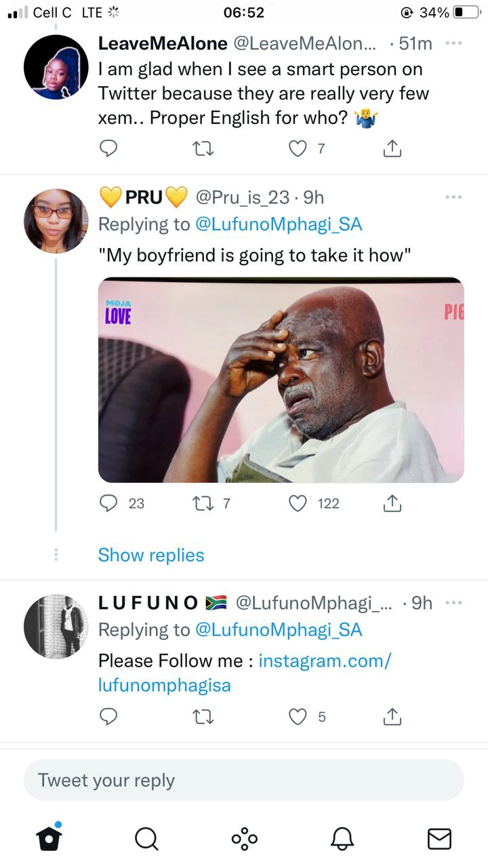Open PRU's profile picture
The width and height of the screenshot is (488, 868).
[56, 221]
